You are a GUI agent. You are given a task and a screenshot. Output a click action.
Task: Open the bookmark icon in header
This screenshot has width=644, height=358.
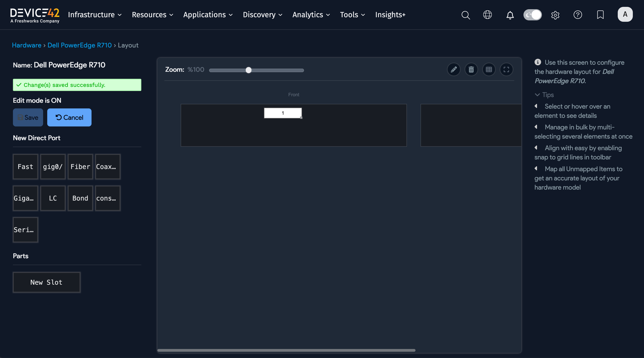click(600, 15)
